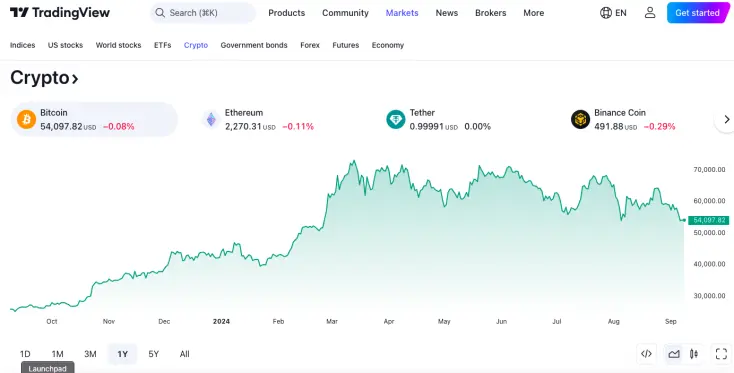Image resolution: width=734 pixels, height=373 pixels.
Task: Open the language globe EN selector
Action: point(613,13)
